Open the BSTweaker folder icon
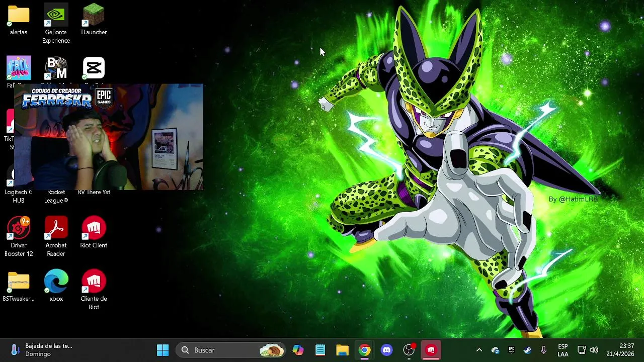 (x=19, y=286)
